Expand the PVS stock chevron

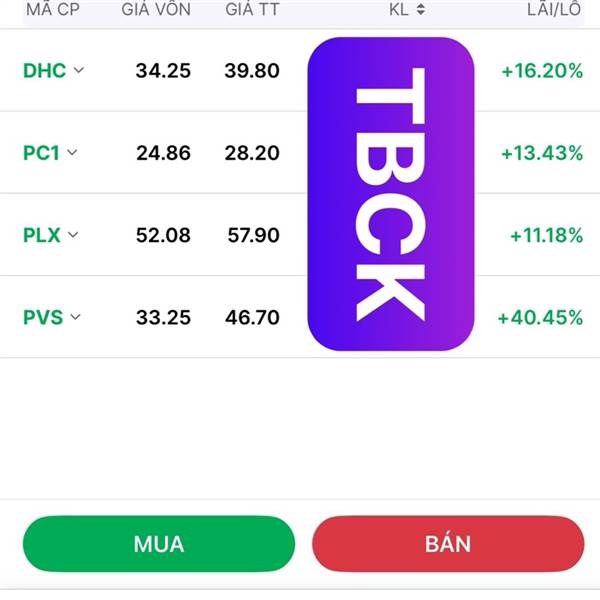point(76,318)
